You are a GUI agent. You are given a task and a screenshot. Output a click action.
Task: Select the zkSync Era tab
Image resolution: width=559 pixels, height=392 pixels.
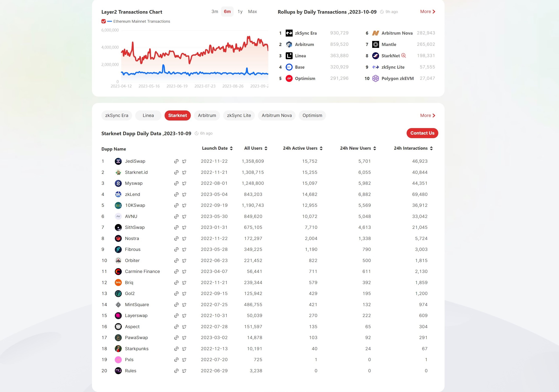coord(117,115)
